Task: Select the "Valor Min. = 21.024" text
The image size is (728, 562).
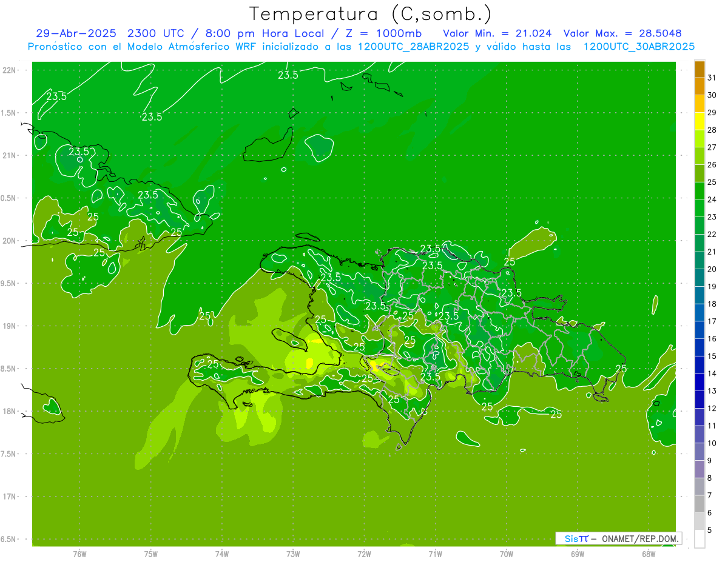Action: point(497,33)
